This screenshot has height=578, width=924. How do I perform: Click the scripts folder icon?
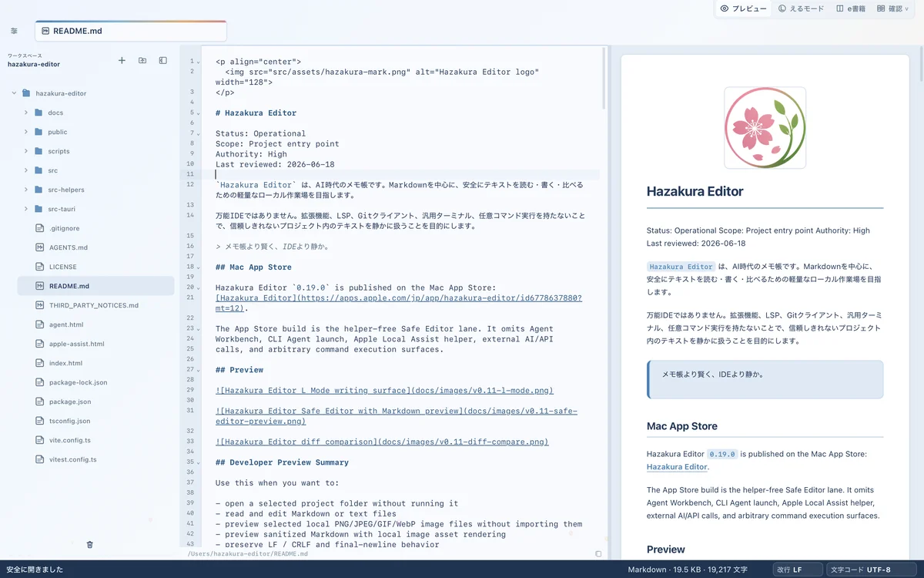point(38,151)
